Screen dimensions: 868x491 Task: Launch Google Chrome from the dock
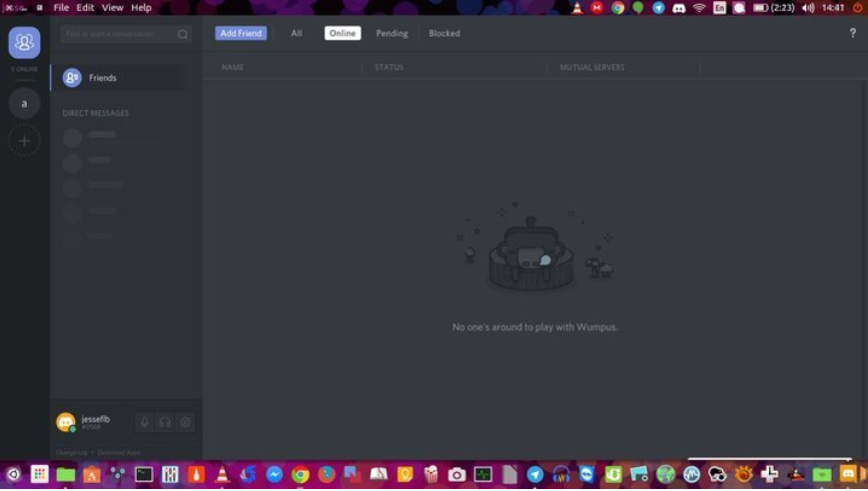tap(300, 474)
